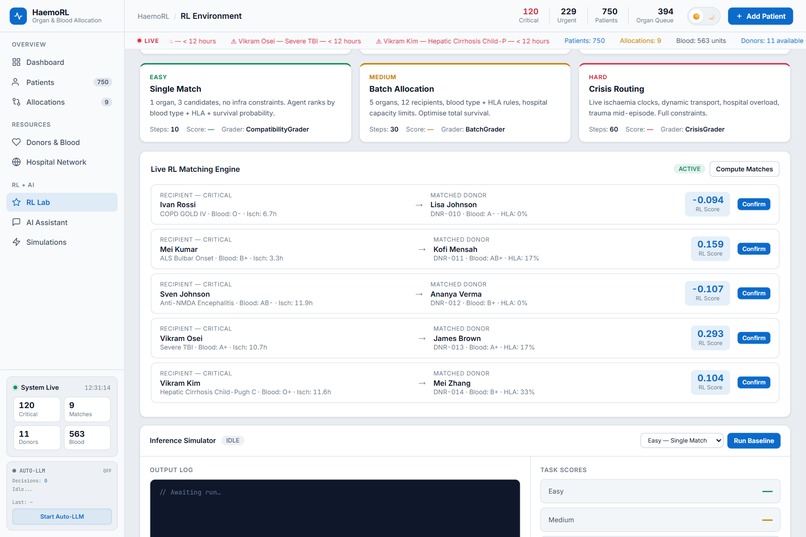806x537 pixels.
Task: Select the Hard Crisis Routing card
Action: [685, 103]
